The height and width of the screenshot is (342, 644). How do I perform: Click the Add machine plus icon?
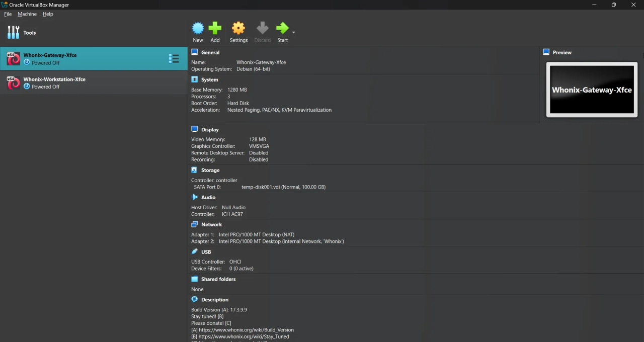215,28
